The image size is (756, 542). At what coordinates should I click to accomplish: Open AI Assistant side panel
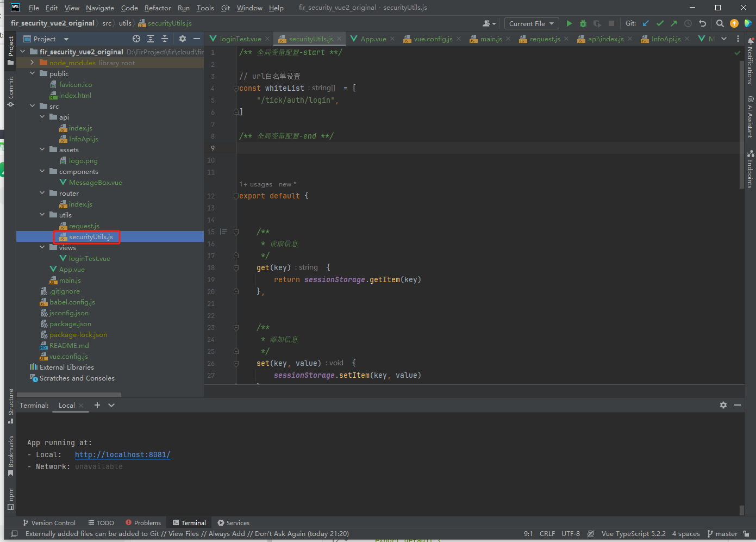tap(750, 117)
